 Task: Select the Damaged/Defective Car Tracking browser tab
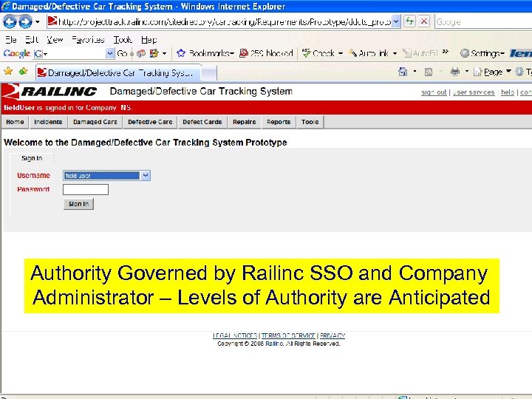(118, 72)
